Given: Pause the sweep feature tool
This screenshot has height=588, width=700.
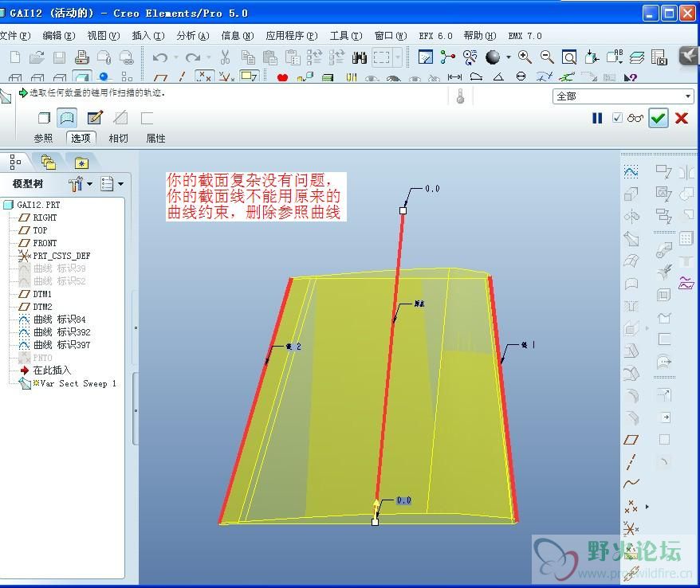Looking at the screenshot, I should [x=597, y=118].
